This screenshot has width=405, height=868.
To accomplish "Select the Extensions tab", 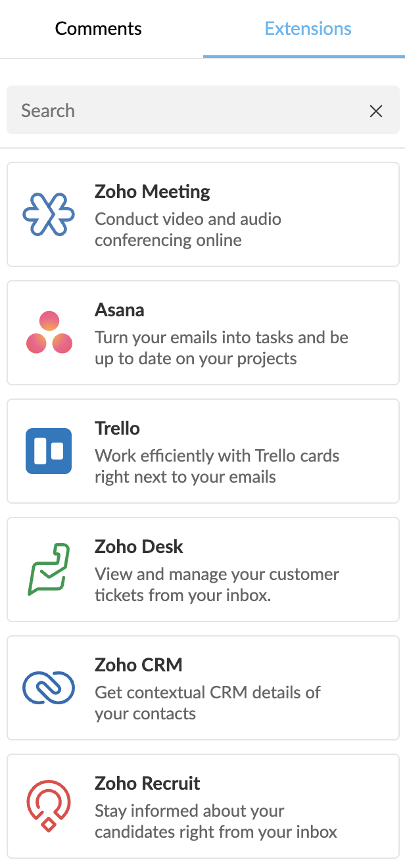I will coord(308,29).
